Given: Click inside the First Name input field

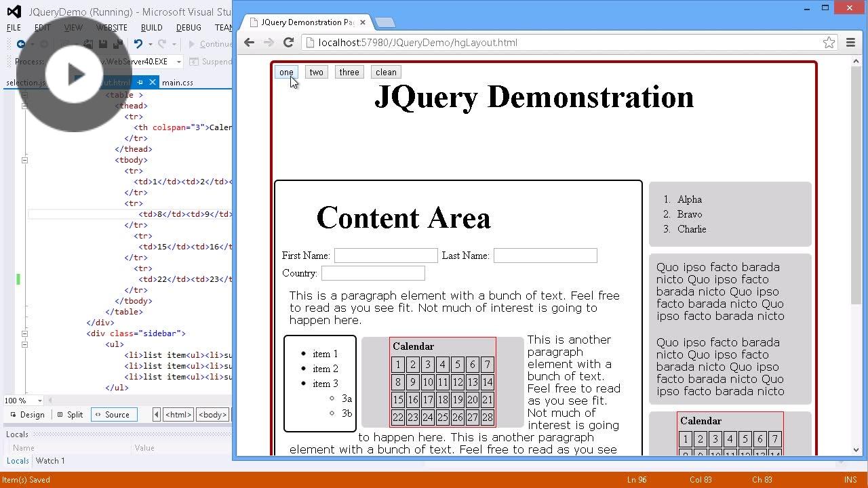Looking at the screenshot, I should [x=386, y=256].
